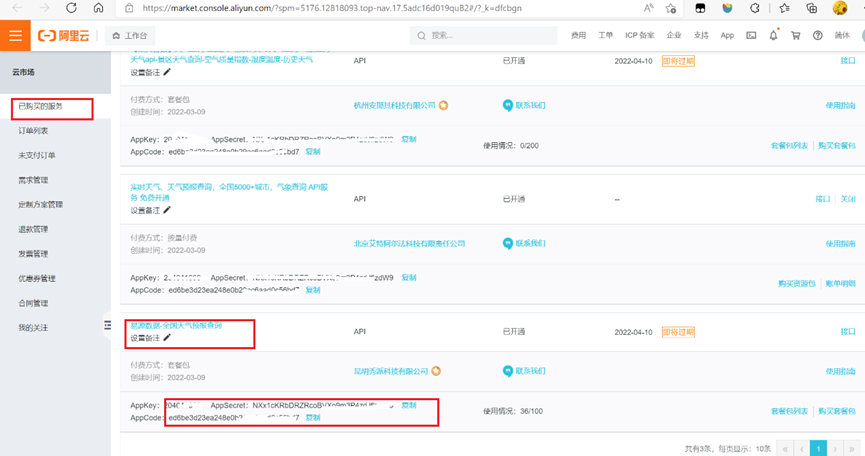The width and height of the screenshot is (865, 456).
Task: Open the 费用 top menu
Action: pyautogui.click(x=578, y=35)
